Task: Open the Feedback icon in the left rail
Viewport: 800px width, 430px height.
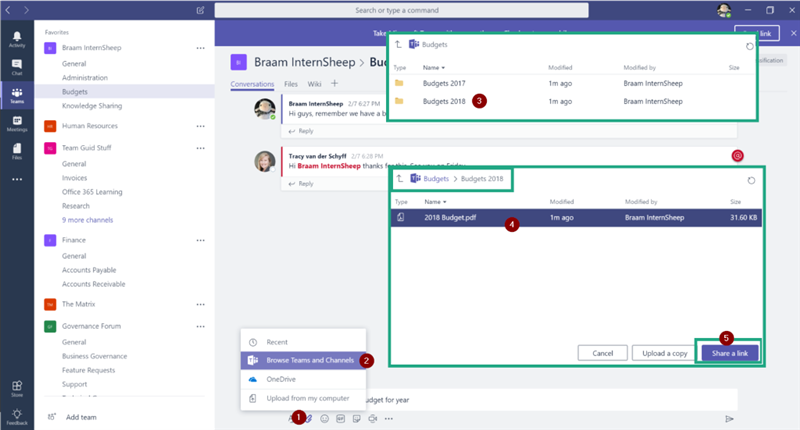Action: tap(17, 417)
